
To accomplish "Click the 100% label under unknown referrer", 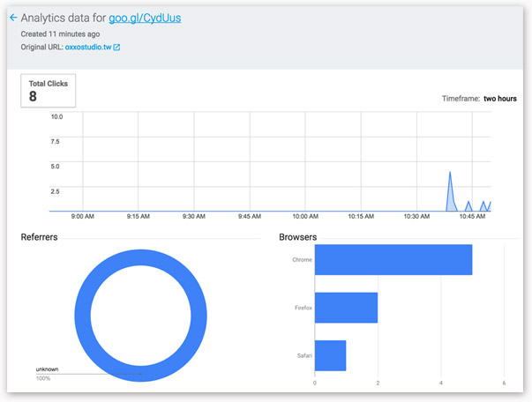I will [x=43, y=378].
